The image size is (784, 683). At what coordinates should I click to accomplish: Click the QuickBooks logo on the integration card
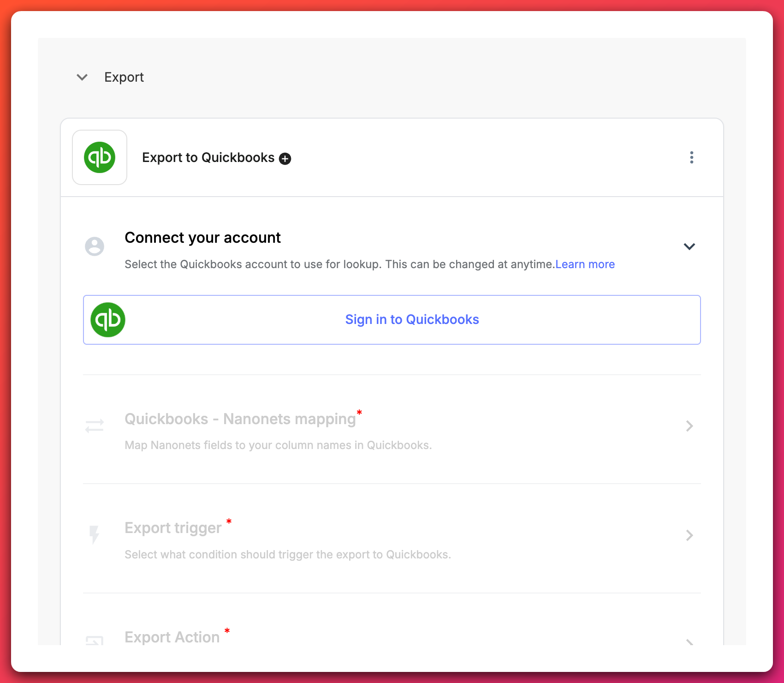coord(100,157)
